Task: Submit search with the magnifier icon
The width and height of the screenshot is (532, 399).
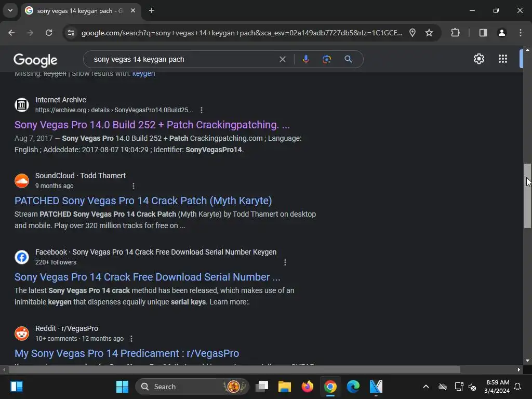Action: 348,59
